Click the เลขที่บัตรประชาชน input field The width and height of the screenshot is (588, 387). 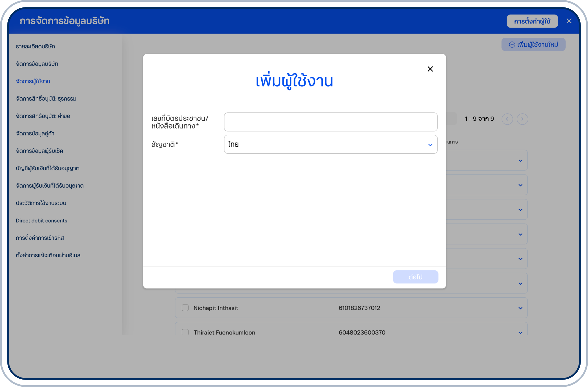coord(330,122)
